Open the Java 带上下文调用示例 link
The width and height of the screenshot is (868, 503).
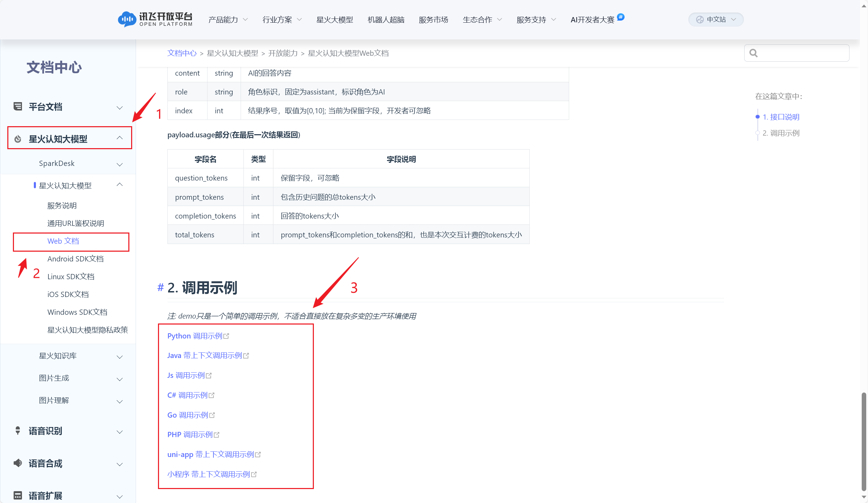click(205, 356)
